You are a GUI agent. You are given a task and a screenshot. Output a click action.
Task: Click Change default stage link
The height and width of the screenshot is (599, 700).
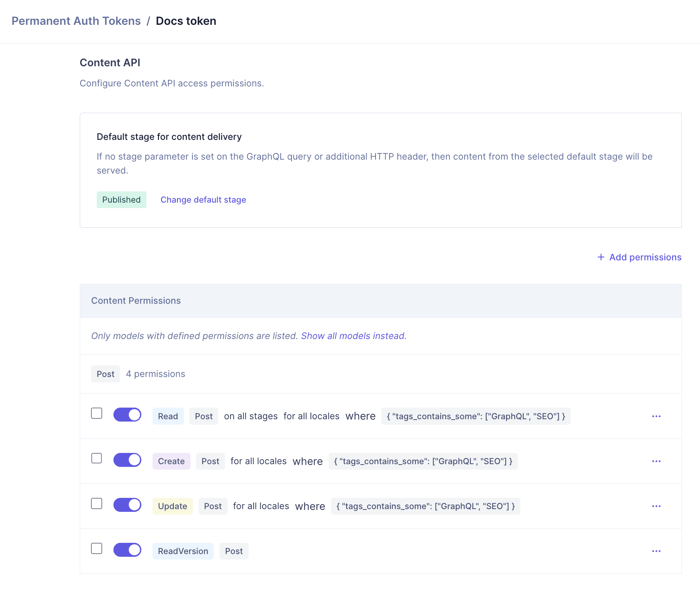pyautogui.click(x=203, y=200)
